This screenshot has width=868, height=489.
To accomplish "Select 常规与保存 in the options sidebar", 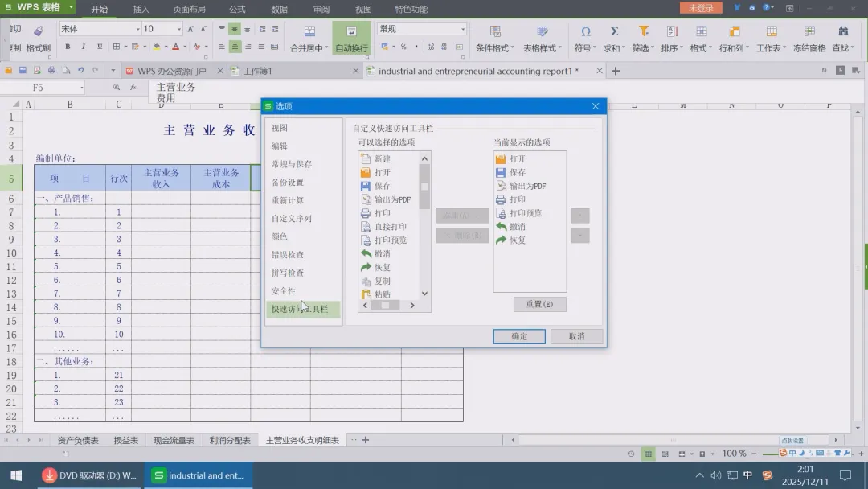I will pos(292,164).
